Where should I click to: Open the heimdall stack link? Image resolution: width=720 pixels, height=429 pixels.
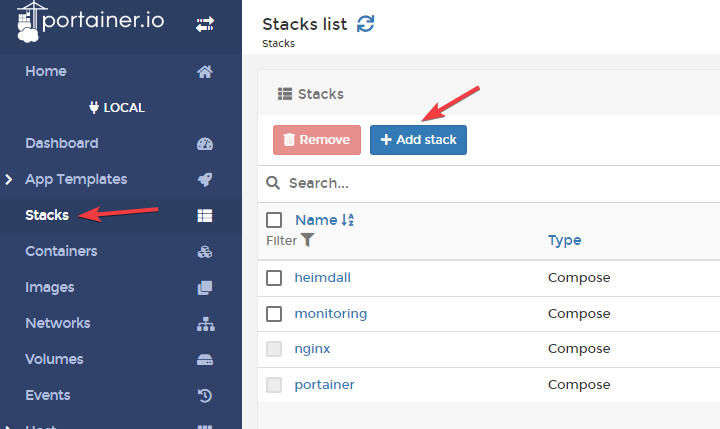(x=322, y=277)
